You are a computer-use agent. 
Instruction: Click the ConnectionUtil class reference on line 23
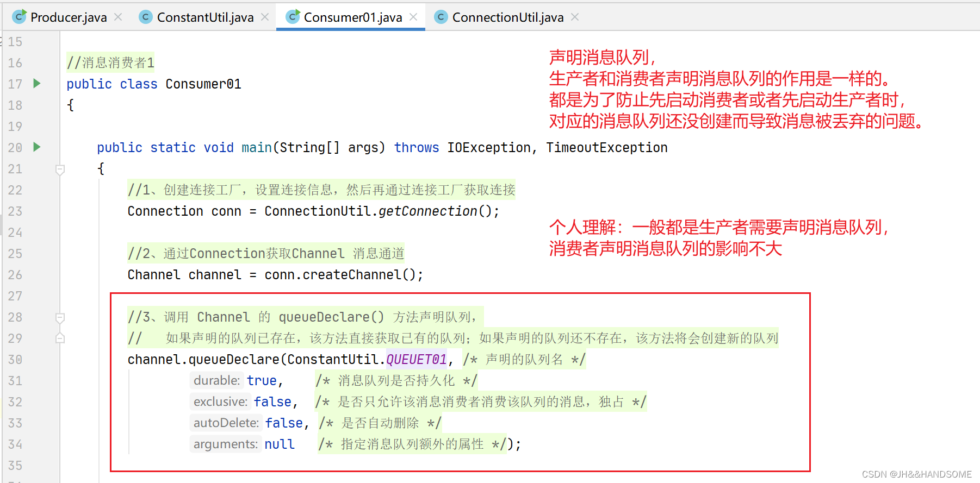(318, 211)
